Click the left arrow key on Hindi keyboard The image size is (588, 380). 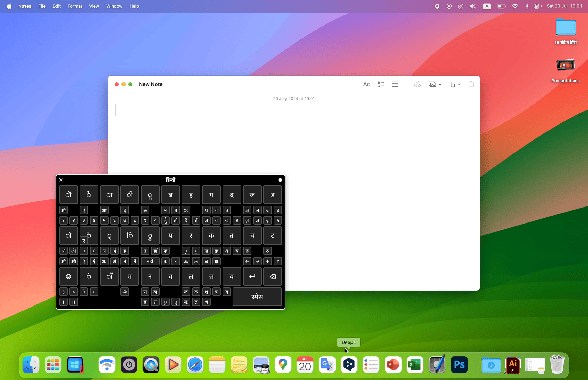(247, 261)
